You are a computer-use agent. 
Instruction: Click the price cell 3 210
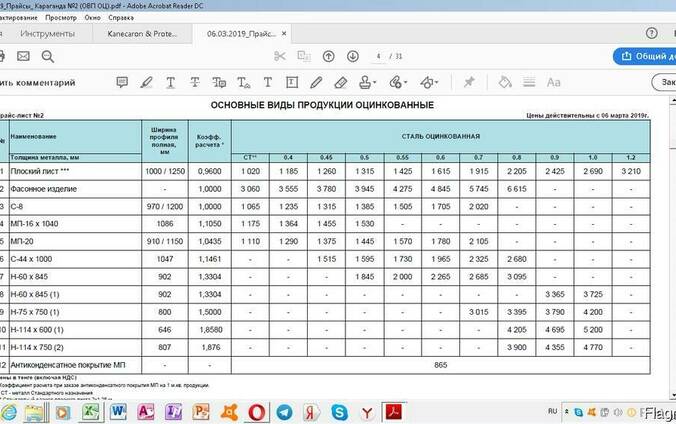point(631,171)
